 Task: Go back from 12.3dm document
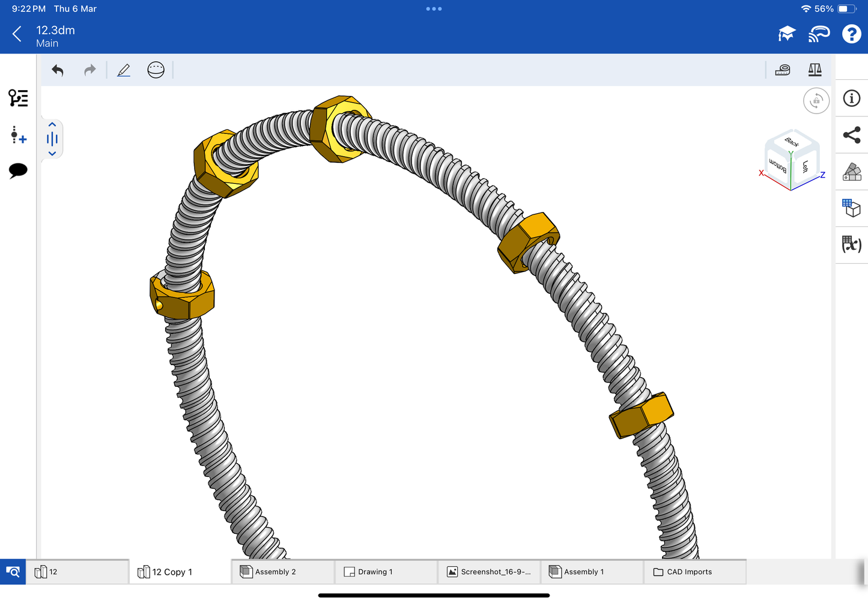tap(17, 34)
